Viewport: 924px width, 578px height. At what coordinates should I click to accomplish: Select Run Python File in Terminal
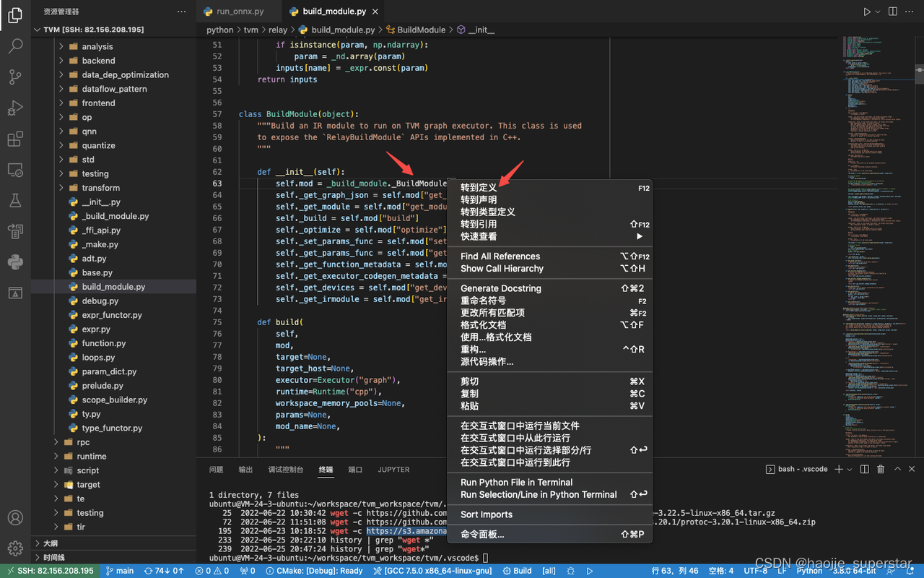point(550,483)
